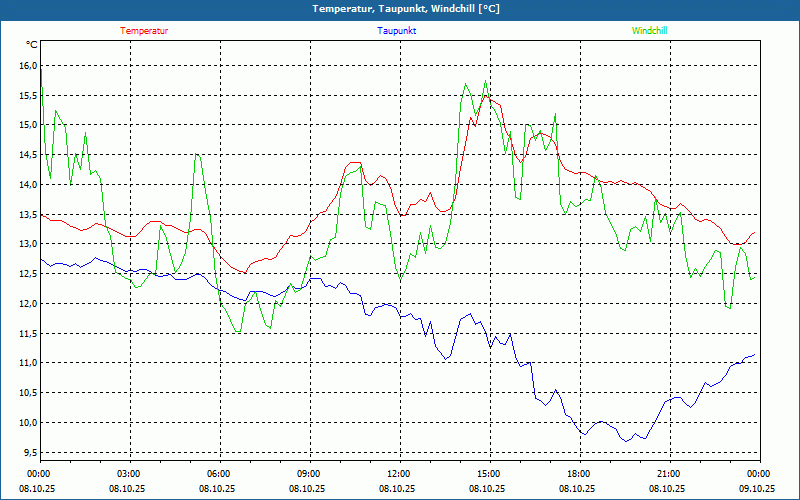
Task: Select the 09:00 time marker
Action: [x=308, y=474]
